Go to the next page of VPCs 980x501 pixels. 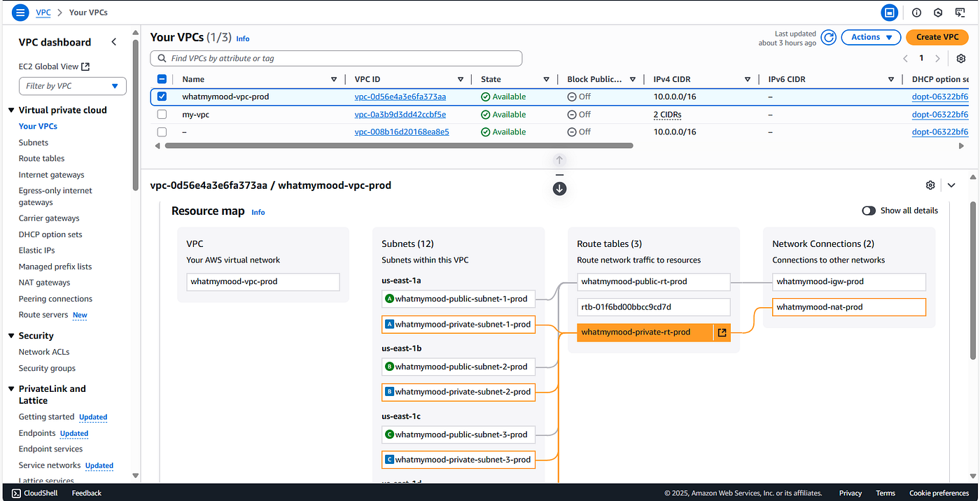click(x=938, y=58)
